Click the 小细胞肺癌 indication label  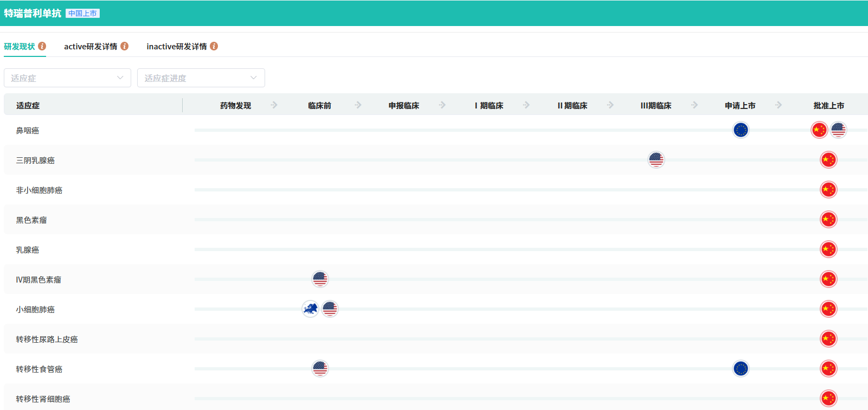pos(35,310)
